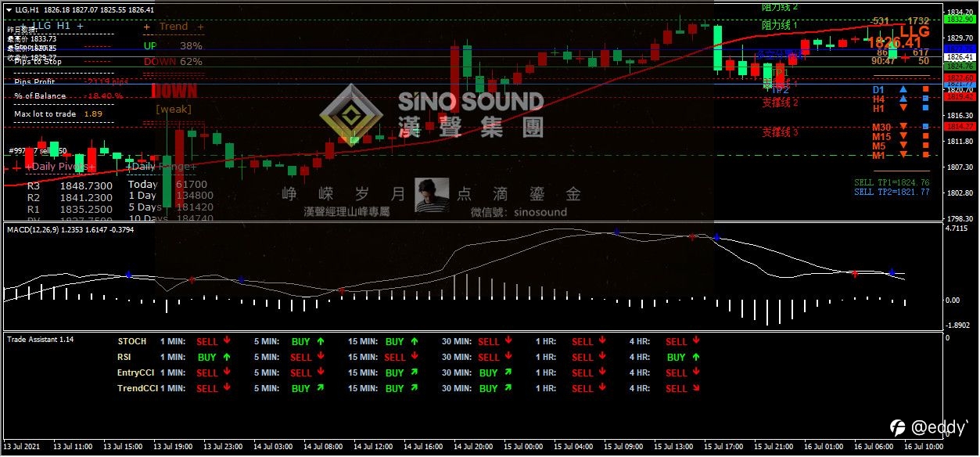980x457 pixels.
Task: Click the Daily Pivots header
Action: pos(60,167)
